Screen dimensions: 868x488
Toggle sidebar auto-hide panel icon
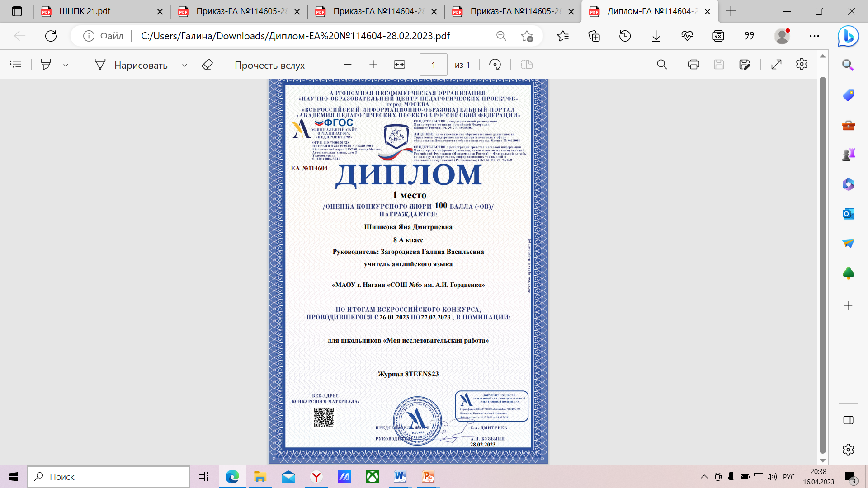[848, 420]
